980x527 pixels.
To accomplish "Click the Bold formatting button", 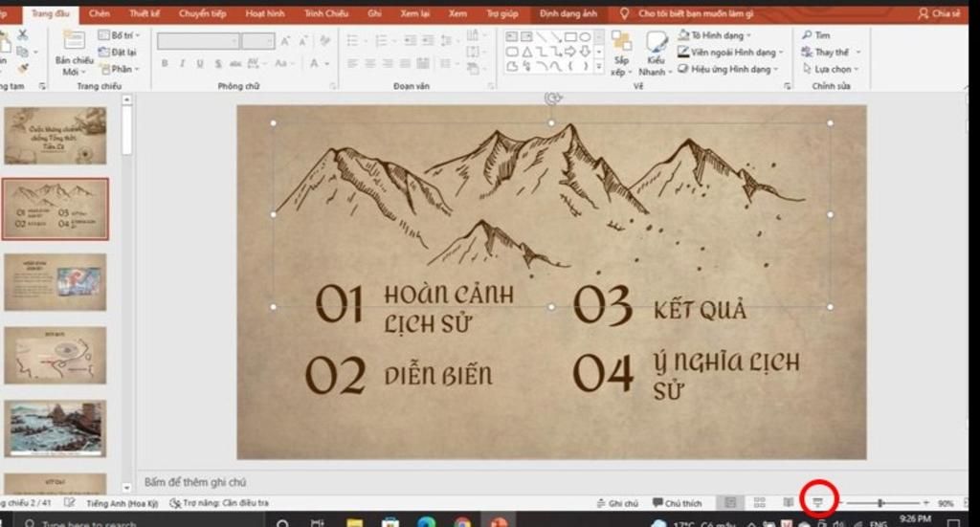I will tap(165, 63).
